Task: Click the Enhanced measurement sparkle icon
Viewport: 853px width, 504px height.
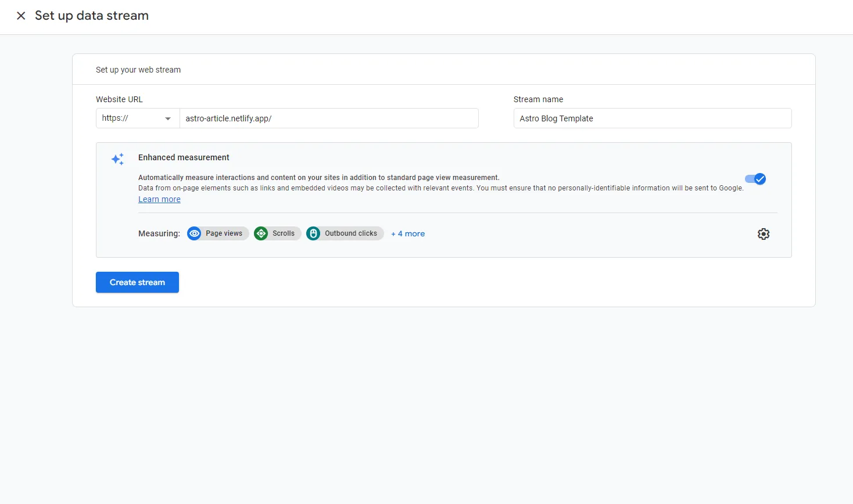Action: point(117,159)
